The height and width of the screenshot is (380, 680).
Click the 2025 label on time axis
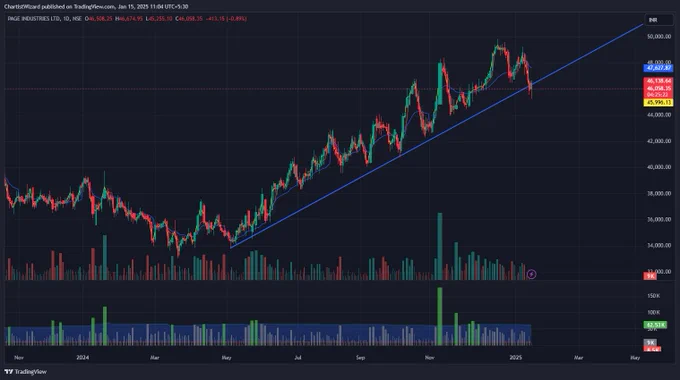point(516,357)
